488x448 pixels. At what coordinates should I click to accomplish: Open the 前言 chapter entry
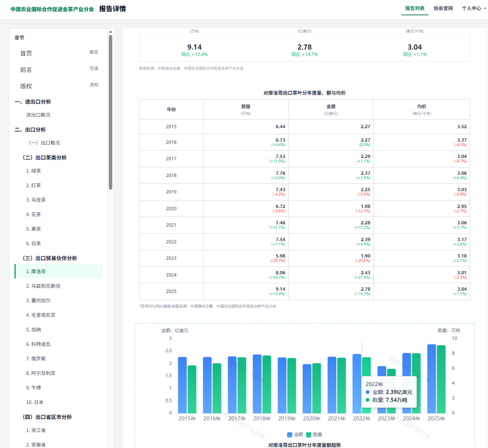point(58,70)
